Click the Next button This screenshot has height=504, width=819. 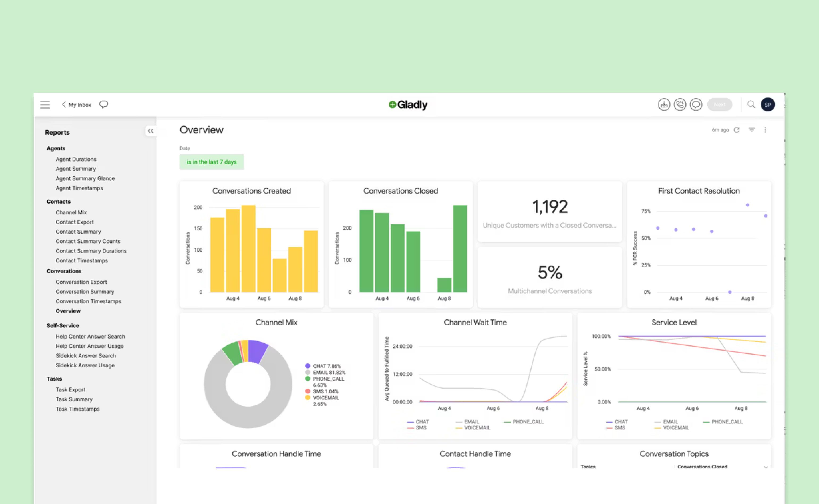coord(719,105)
